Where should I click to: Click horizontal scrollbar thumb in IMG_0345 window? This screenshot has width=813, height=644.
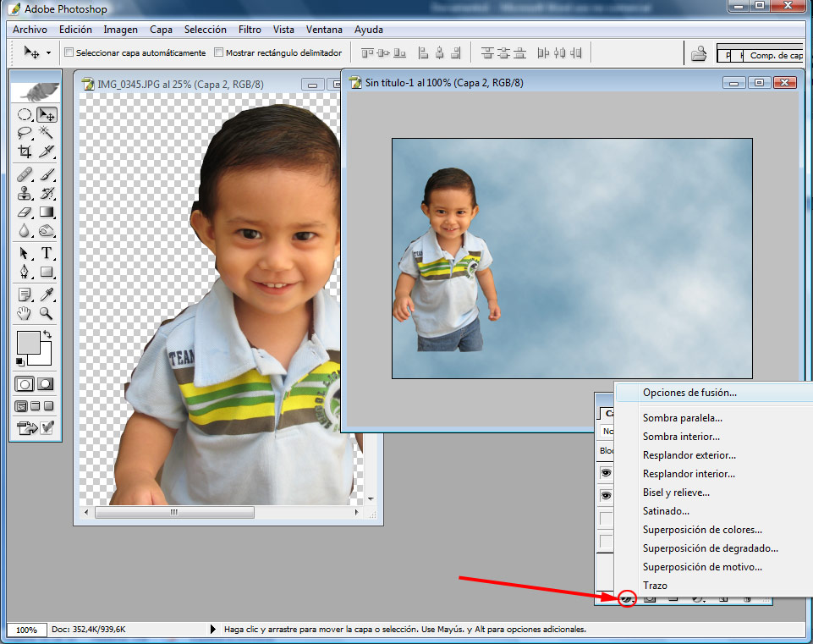175,512
